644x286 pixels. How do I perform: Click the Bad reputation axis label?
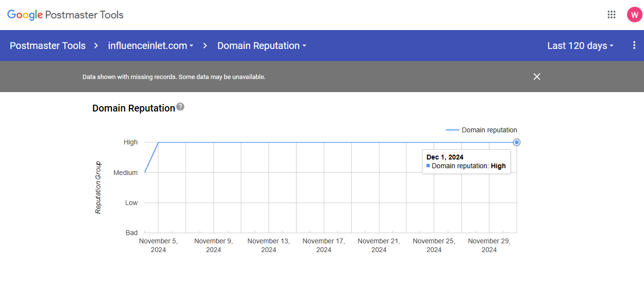pyautogui.click(x=132, y=233)
